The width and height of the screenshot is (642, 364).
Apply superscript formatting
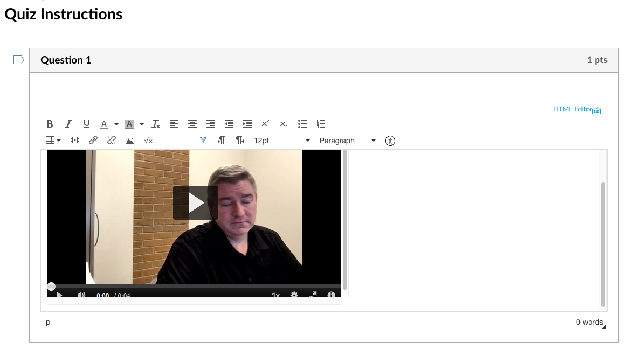coord(265,123)
